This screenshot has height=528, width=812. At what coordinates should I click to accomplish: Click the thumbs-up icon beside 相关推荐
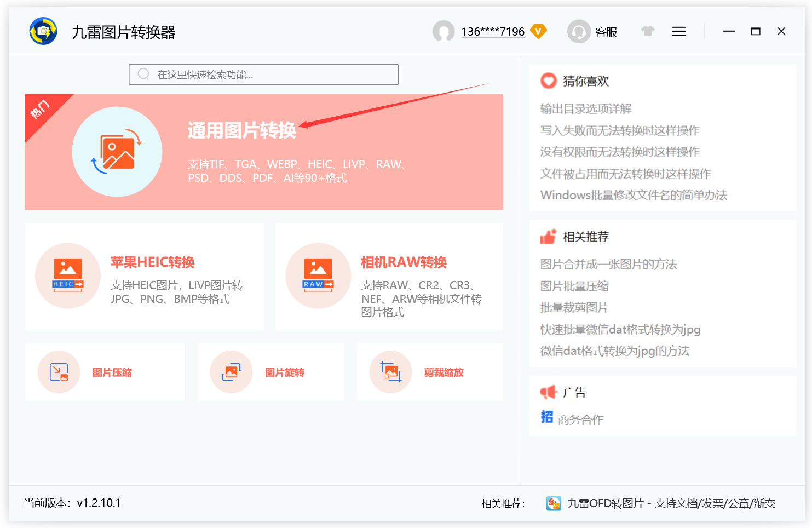548,237
